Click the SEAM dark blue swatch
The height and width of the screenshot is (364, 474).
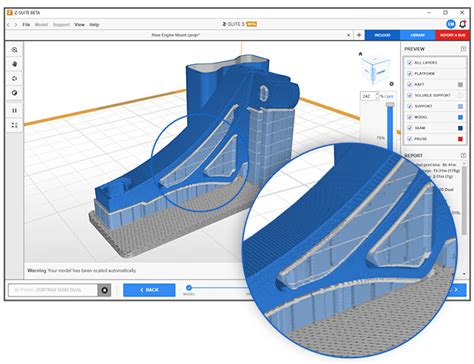point(460,128)
